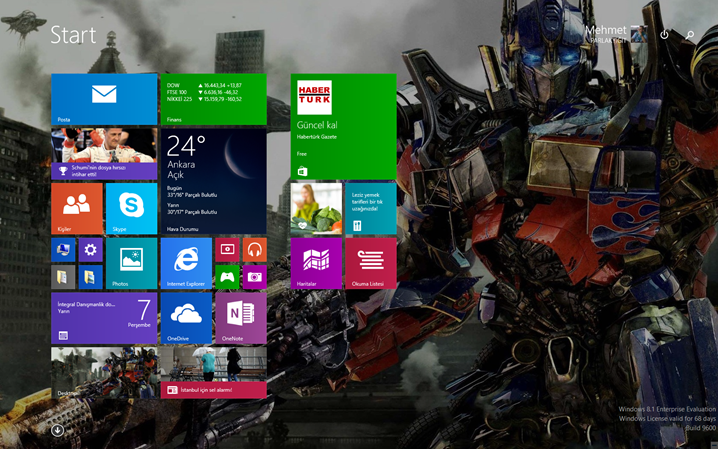Open the Schumi sports news tile
The width and height of the screenshot is (718, 449).
(x=104, y=154)
